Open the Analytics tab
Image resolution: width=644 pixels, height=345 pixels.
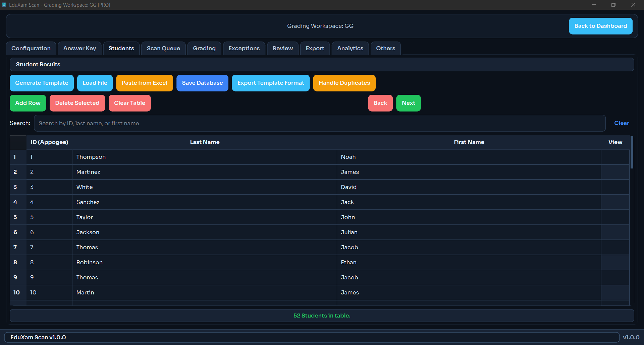point(350,48)
